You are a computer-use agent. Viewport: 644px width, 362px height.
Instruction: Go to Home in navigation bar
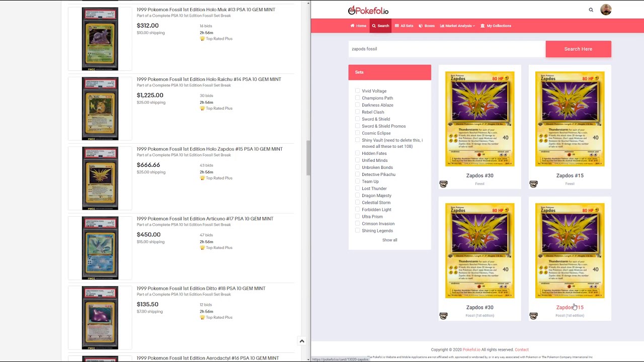(x=358, y=26)
